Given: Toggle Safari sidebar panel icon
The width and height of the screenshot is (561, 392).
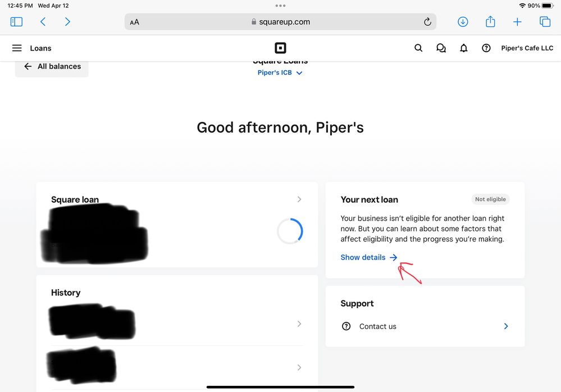Looking at the screenshot, I should click(16, 22).
